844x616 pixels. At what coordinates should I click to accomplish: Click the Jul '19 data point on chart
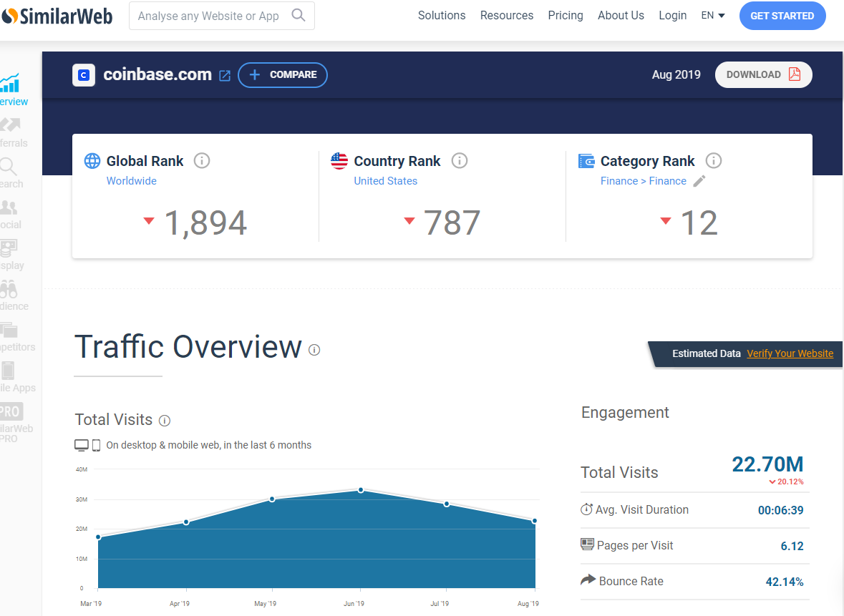(447, 504)
